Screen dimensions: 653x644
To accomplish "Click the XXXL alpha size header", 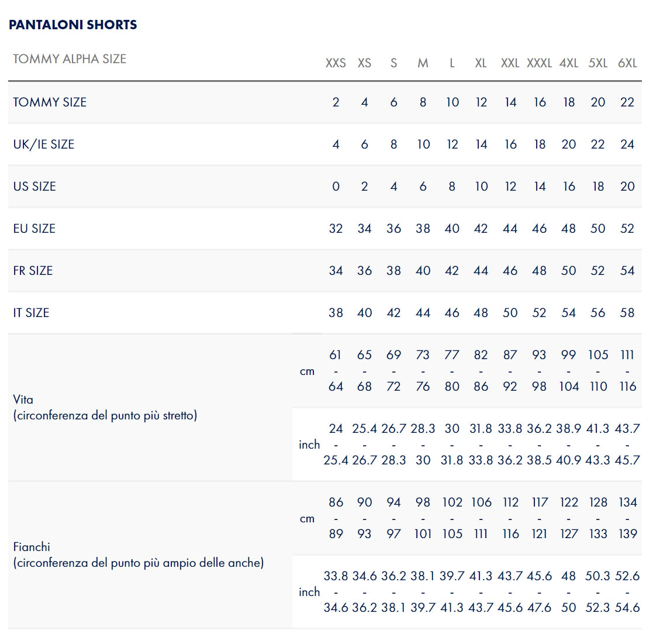I will (540, 63).
